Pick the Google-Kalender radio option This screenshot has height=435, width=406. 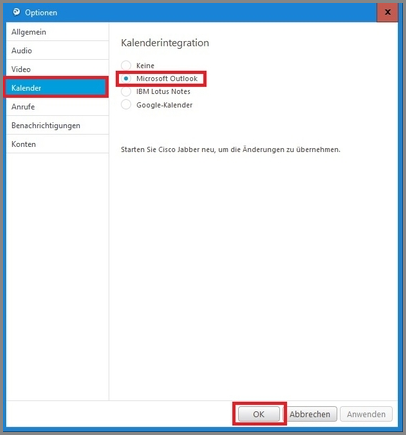point(126,105)
